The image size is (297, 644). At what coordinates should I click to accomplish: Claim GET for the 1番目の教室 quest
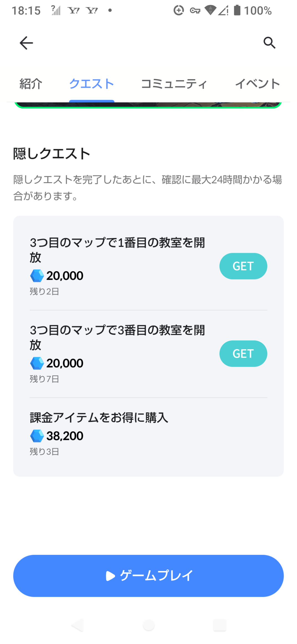point(243,266)
